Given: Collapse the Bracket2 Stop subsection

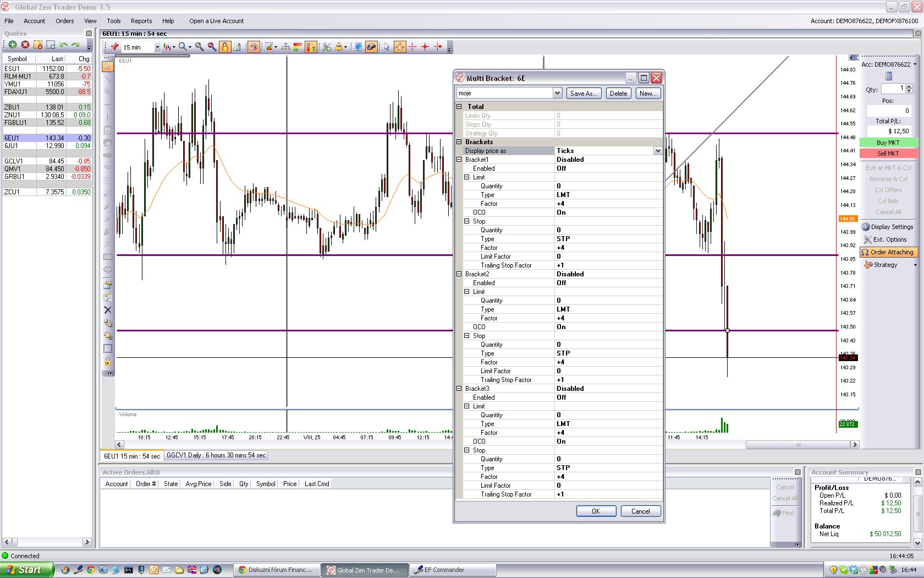Looking at the screenshot, I should click(467, 336).
